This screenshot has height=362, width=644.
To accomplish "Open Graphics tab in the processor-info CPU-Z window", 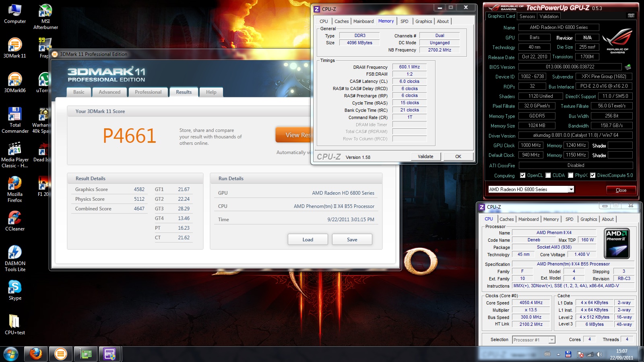I will pos(589,219).
